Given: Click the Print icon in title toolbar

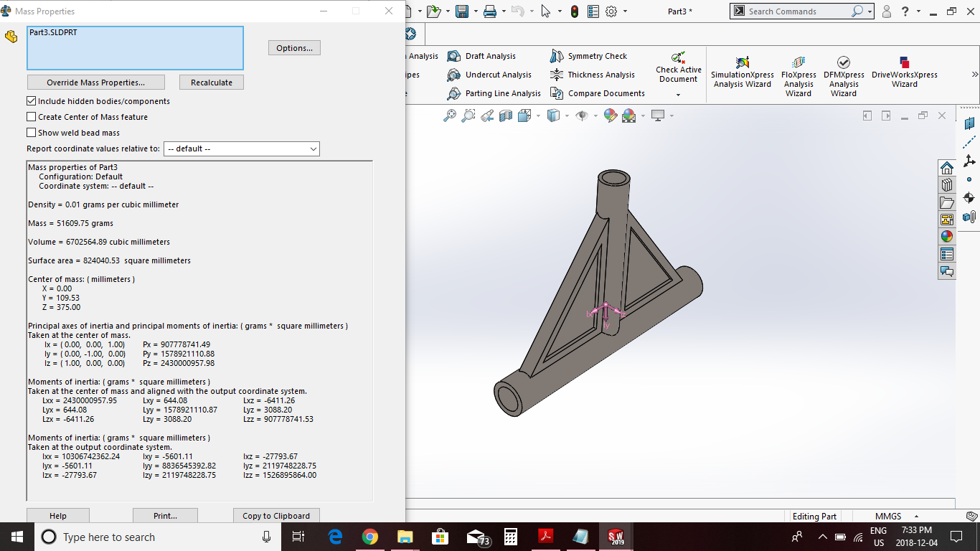Looking at the screenshot, I should (x=490, y=11).
